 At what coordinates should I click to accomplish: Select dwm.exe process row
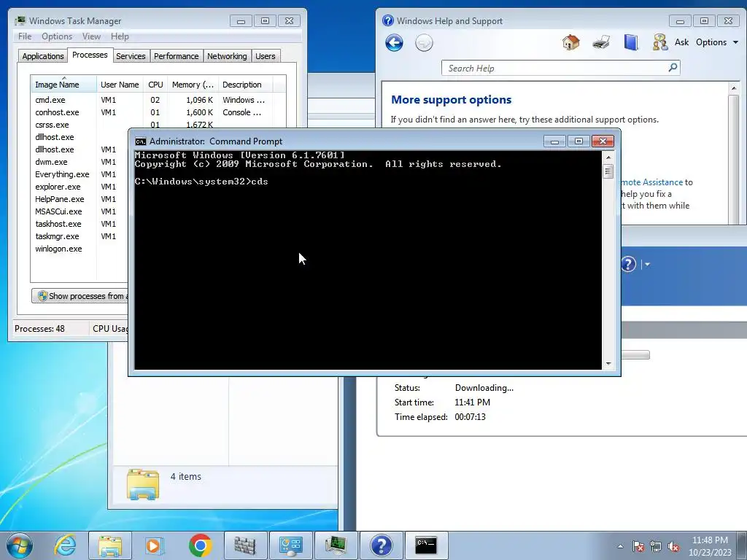80,162
